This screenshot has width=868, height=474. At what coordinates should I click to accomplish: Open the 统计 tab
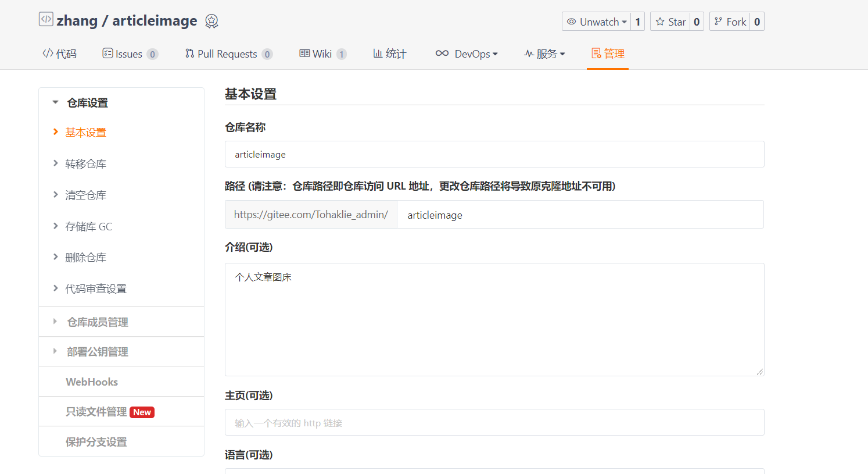(x=390, y=54)
